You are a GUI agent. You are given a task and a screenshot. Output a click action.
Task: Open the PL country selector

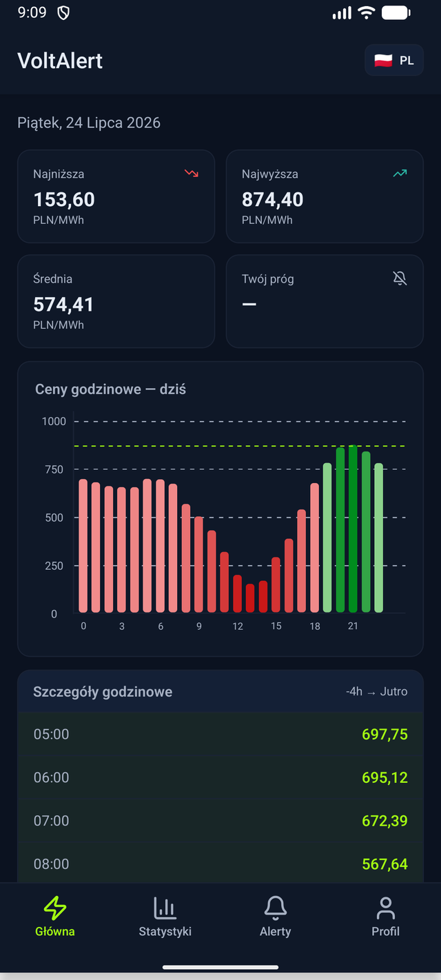tap(394, 61)
